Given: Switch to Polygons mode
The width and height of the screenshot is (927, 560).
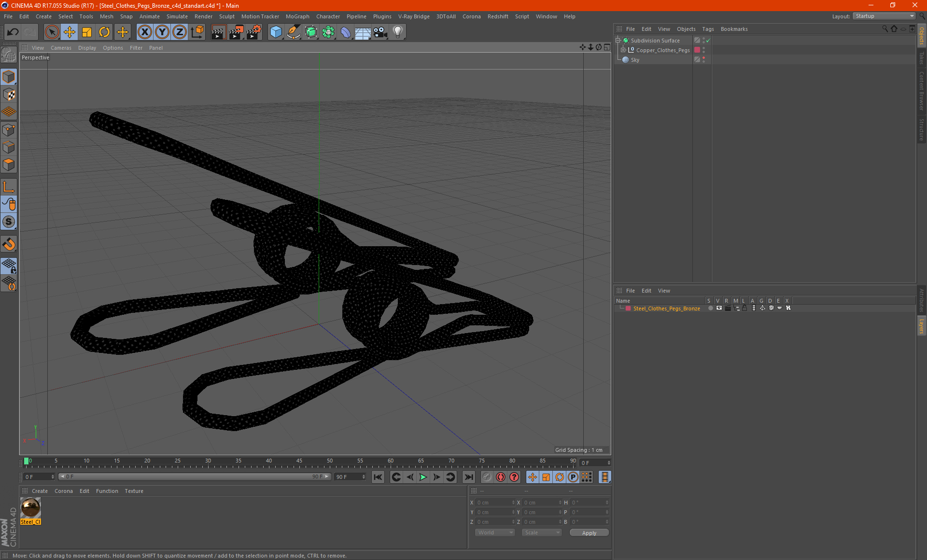Looking at the screenshot, I should pos(9,165).
